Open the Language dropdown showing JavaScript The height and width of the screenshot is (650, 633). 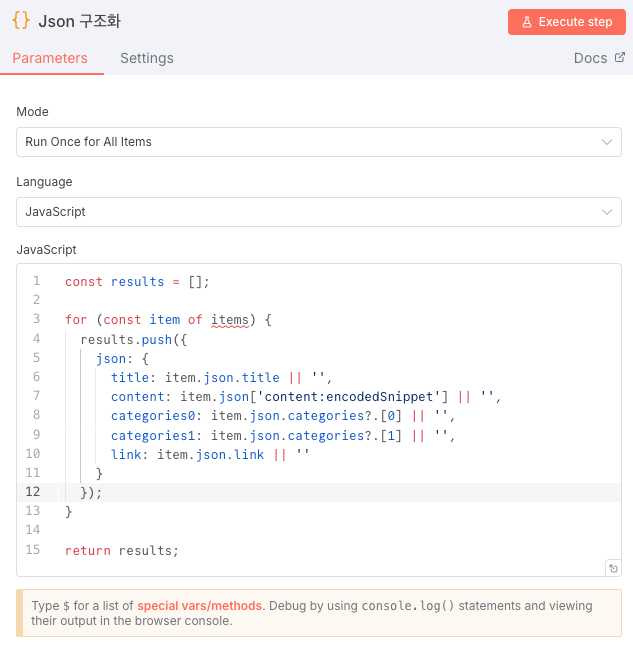(319, 212)
